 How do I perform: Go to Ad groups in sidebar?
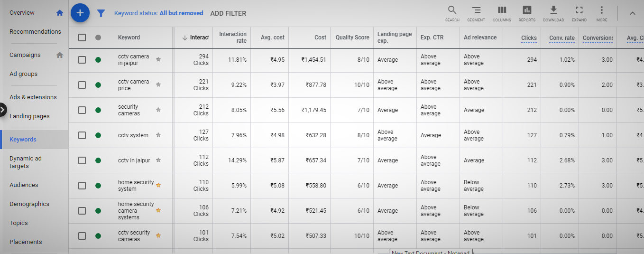click(x=23, y=74)
